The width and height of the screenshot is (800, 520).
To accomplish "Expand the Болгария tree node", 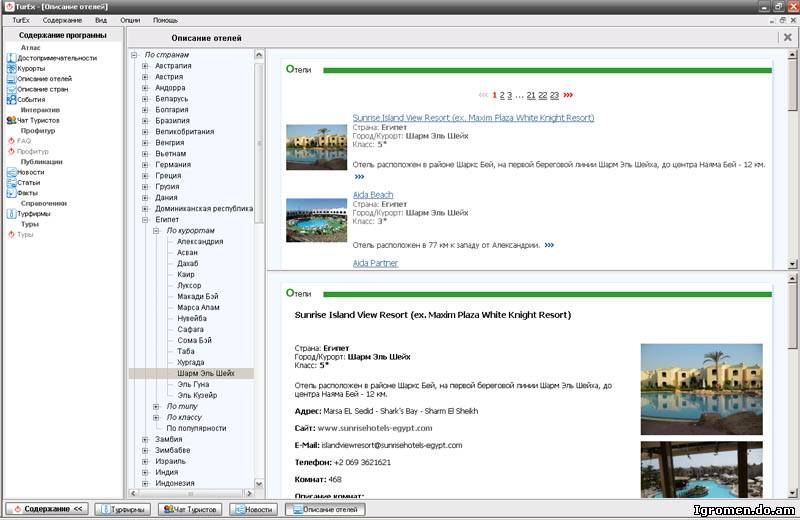I will click(145, 110).
